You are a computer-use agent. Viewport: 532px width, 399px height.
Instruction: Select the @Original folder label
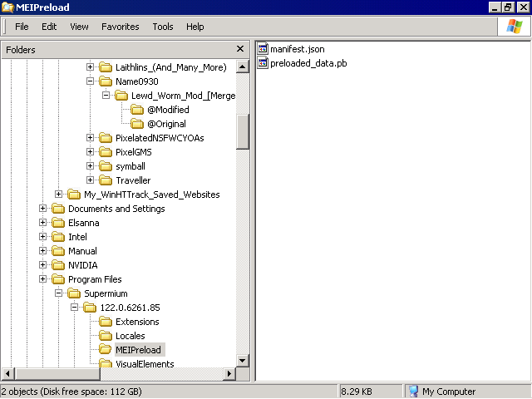click(x=166, y=124)
